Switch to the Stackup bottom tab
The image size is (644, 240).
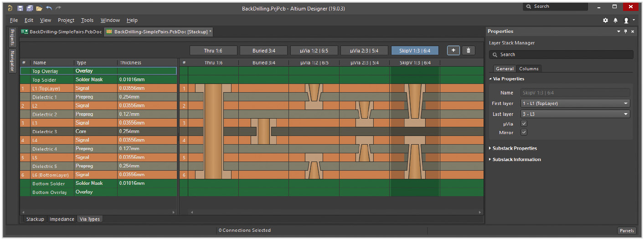pyautogui.click(x=35, y=219)
